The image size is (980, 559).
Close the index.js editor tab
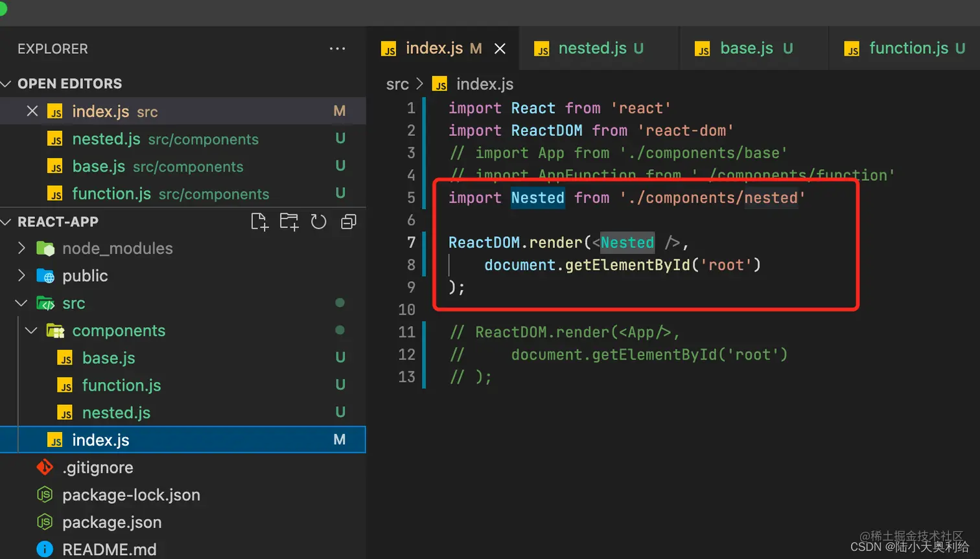500,49
